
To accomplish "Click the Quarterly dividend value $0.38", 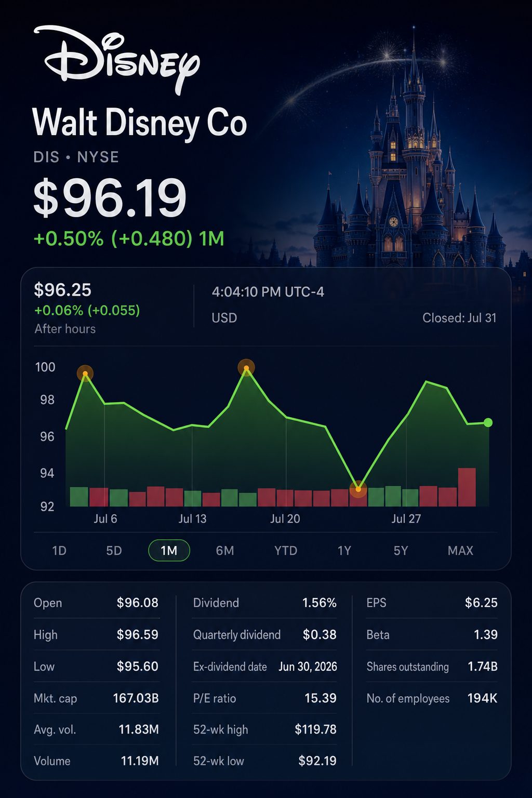I will point(320,634).
